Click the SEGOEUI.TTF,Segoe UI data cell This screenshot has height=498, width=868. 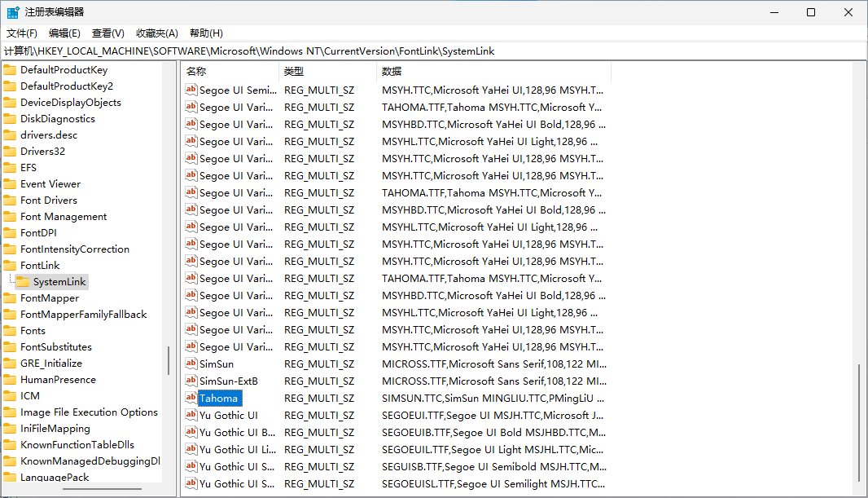tap(493, 416)
